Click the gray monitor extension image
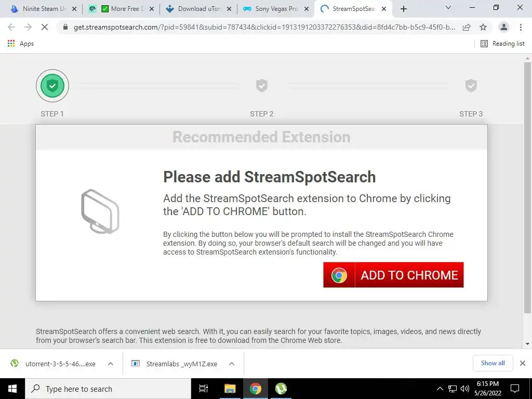The image size is (532, 399). point(100,211)
